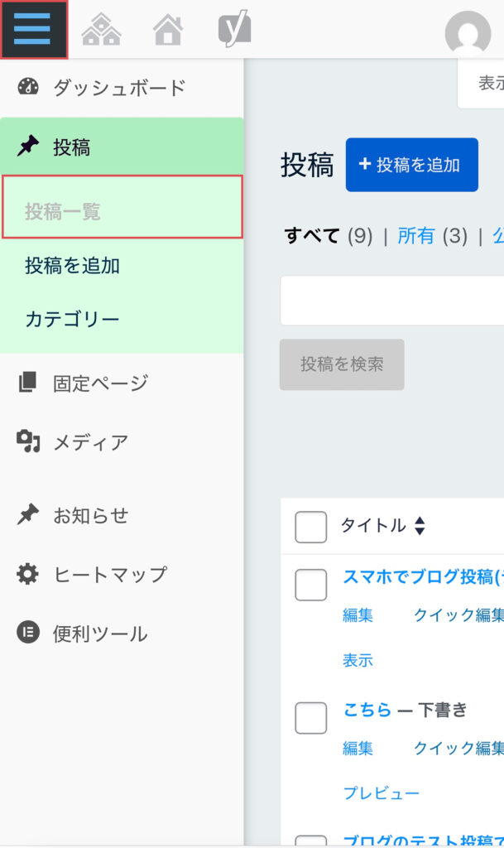Sort posts using the タイトル arrows
Screen dimensions: 504x848
(x=420, y=526)
